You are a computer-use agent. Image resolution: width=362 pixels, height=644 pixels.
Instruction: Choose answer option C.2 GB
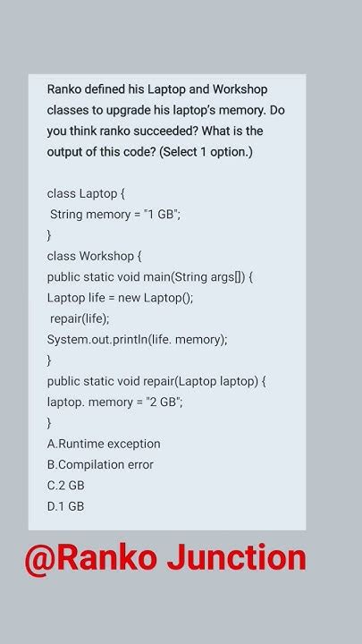pos(65,486)
